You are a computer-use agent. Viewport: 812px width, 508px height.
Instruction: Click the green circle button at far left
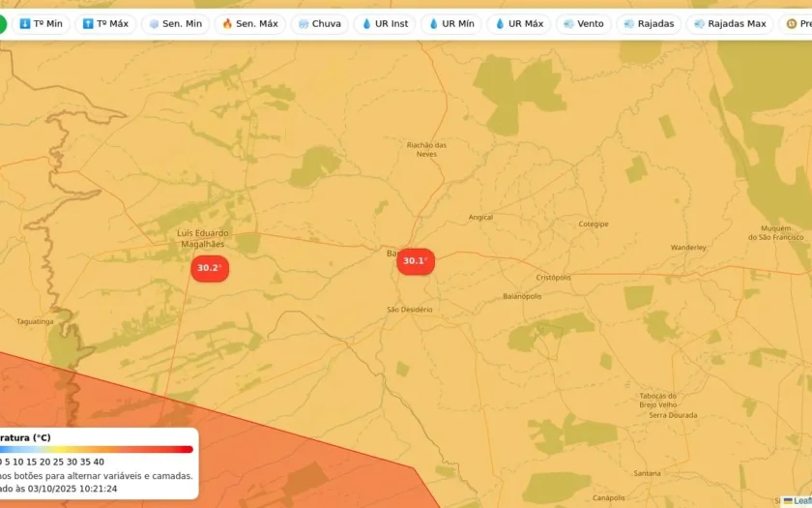[x=2, y=24]
